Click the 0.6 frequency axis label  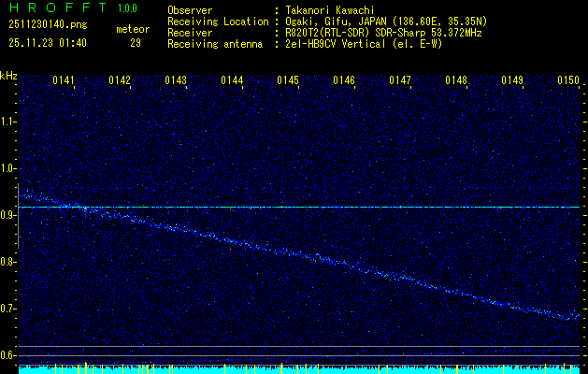tap(8, 355)
